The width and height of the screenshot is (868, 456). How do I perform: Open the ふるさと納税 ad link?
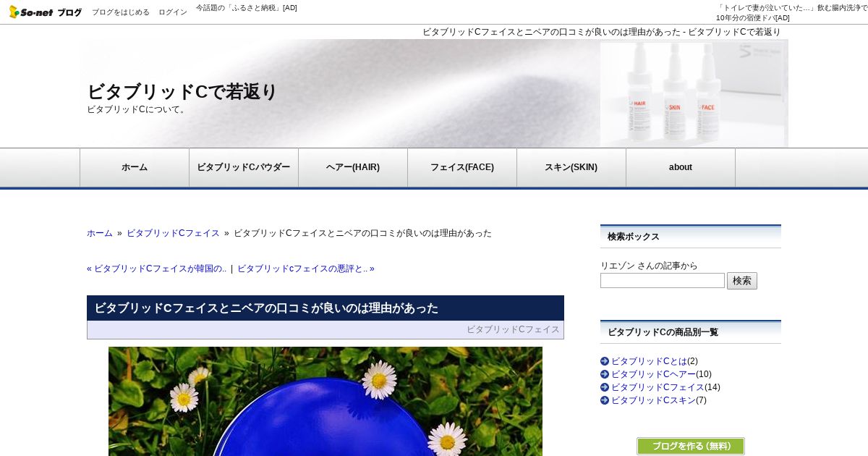click(247, 8)
